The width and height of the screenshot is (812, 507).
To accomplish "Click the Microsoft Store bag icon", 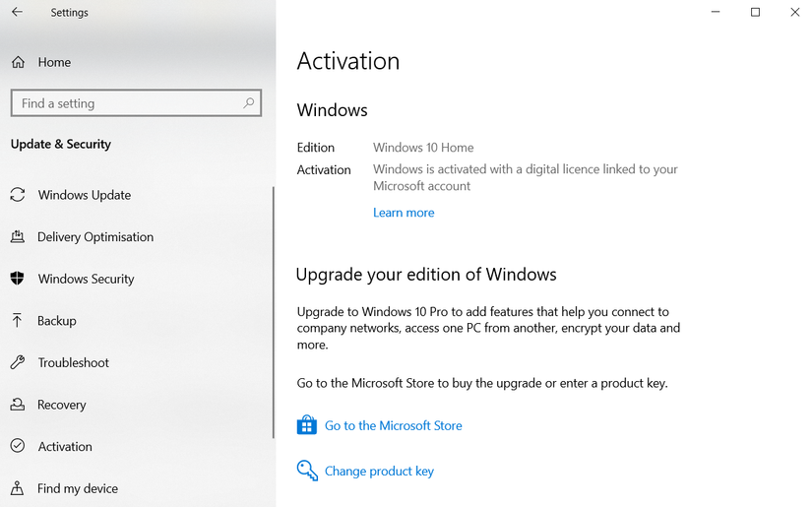I will (307, 425).
